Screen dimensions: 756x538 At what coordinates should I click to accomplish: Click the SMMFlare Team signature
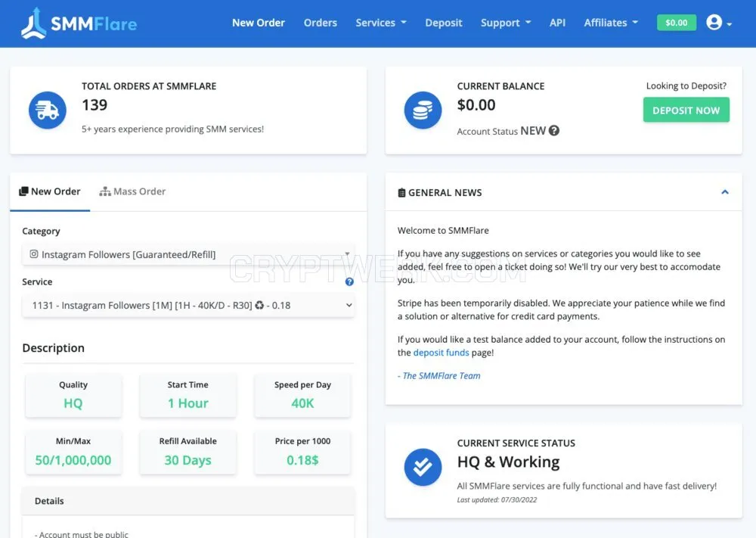tap(438, 376)
